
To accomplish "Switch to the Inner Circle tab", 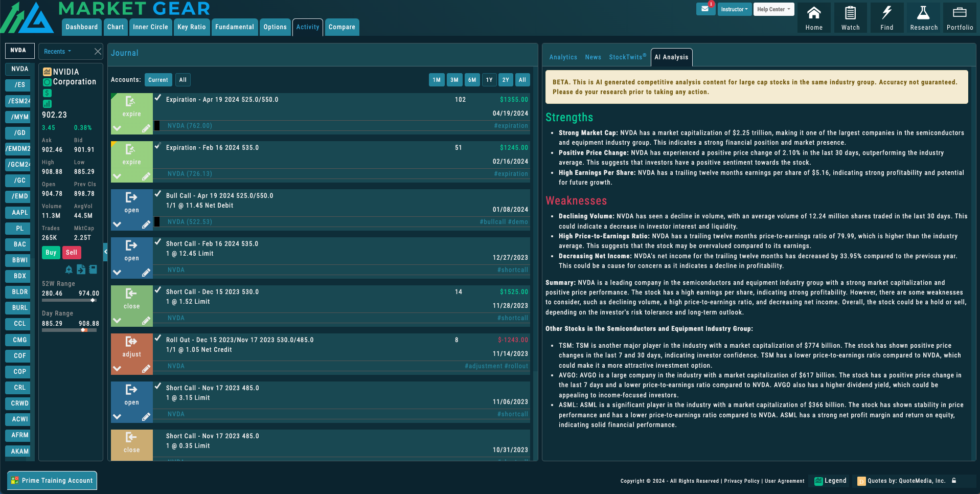I will [x=150, y=27].
